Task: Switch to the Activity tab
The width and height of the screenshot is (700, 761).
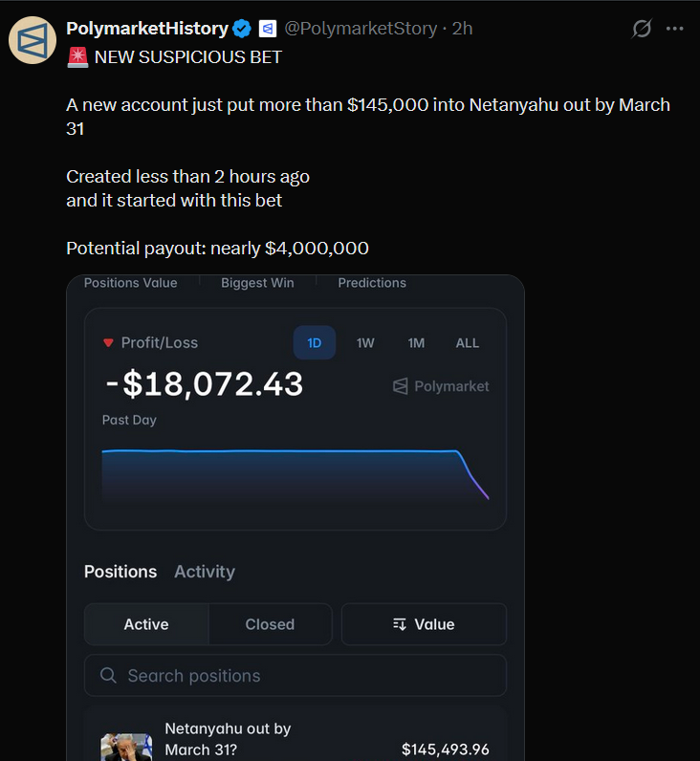Action: (204, 572)
